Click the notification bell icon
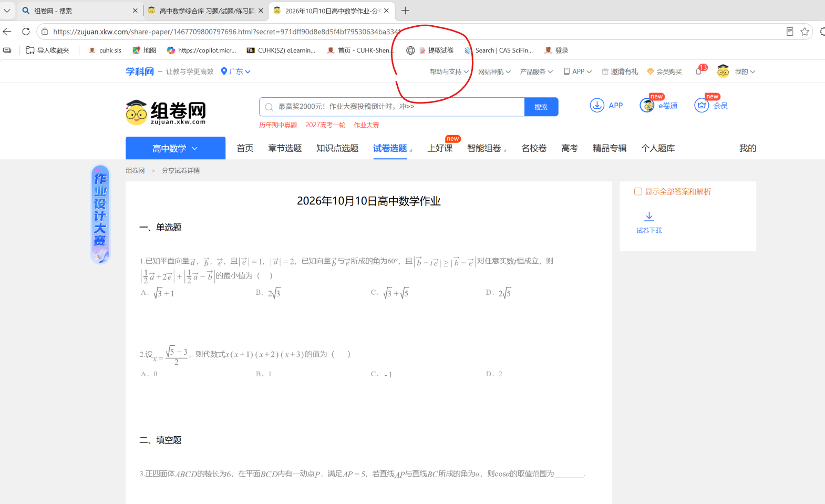Image resolution: width=825 pixels, height=504 pixels. (x=698, y=71)
